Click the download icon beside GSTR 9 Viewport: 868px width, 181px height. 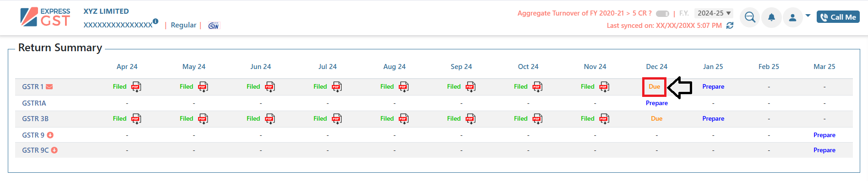pyautogui.click(x=50, y=135)
